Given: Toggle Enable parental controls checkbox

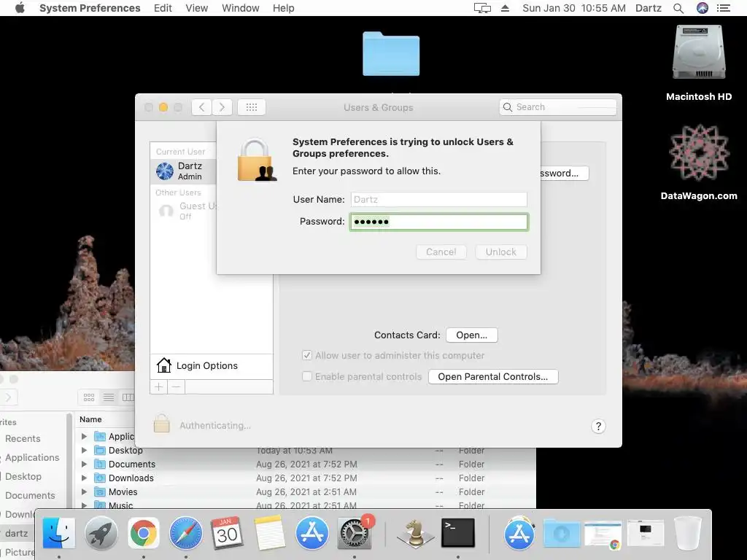Looking at the screenshot, I should coord(307,376).
